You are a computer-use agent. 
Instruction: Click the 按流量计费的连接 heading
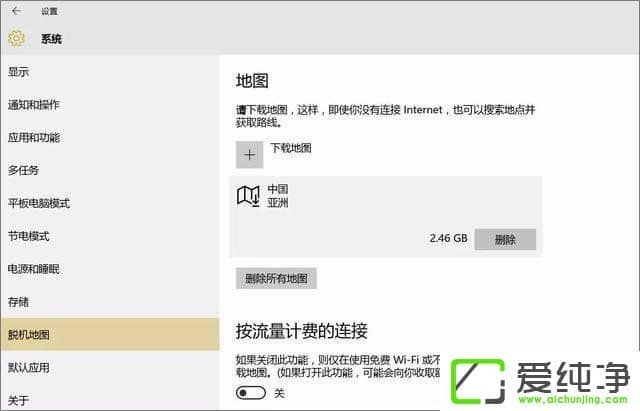point(301,331)
